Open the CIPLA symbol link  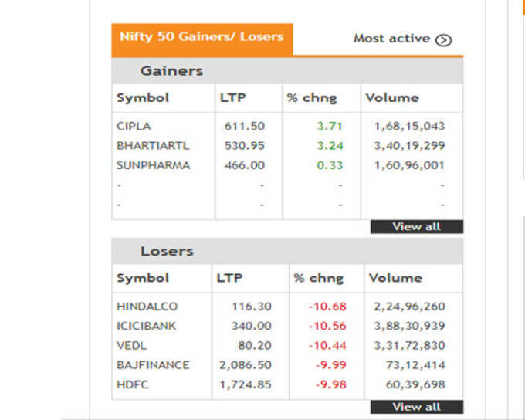pyautogui.click(x=134, y=127)
